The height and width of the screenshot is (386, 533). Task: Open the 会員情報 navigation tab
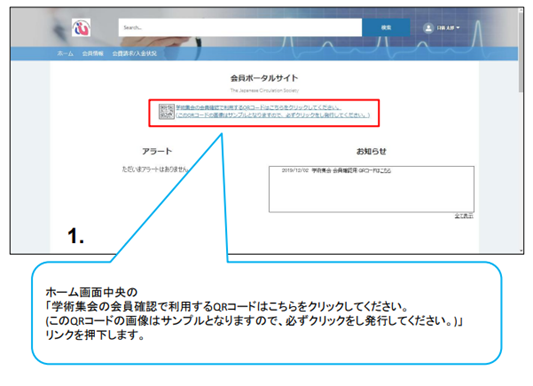point(92,54)
